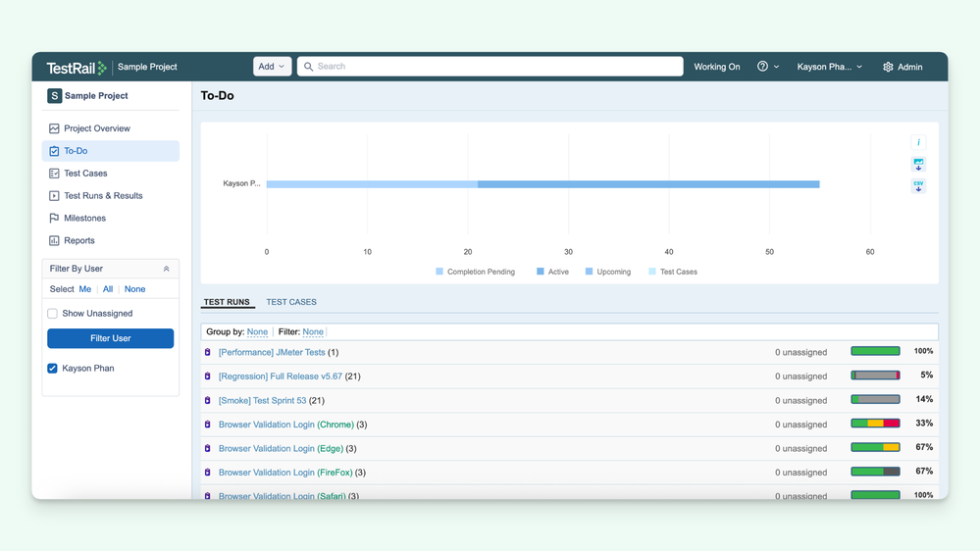The image size is (980, 551).
Task: Click the run icon beside Full Release v5.67
Action: [x=208, y=376]
